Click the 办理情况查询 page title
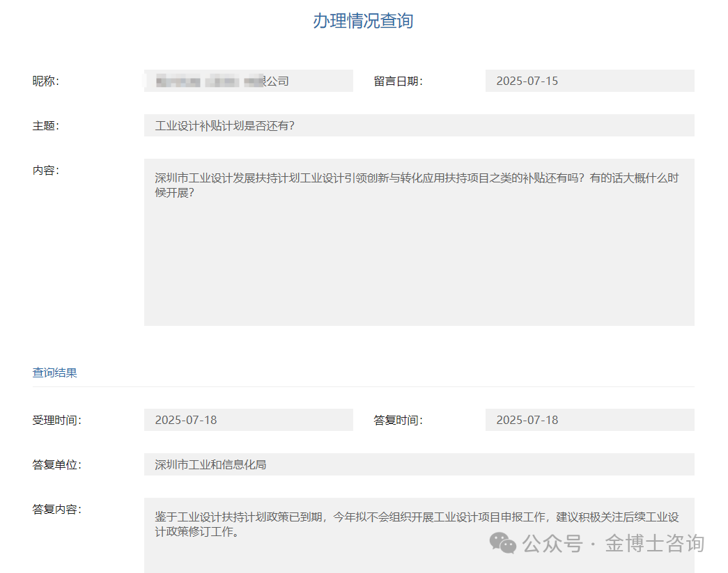The image size is (728, 573). click(x=363, y=21)
